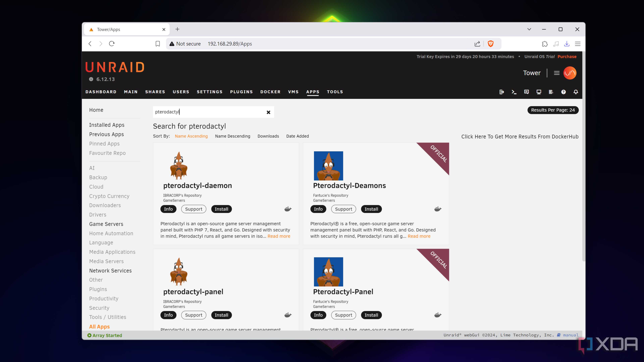Open the DOCKER tab
The width and height of the screenshot is (644, 362).
[x=270, y=92]
